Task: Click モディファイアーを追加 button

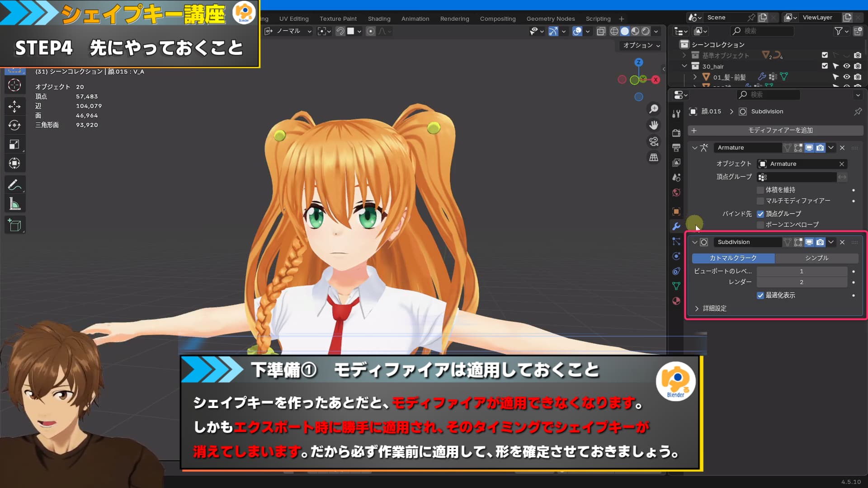Action: 775,131
